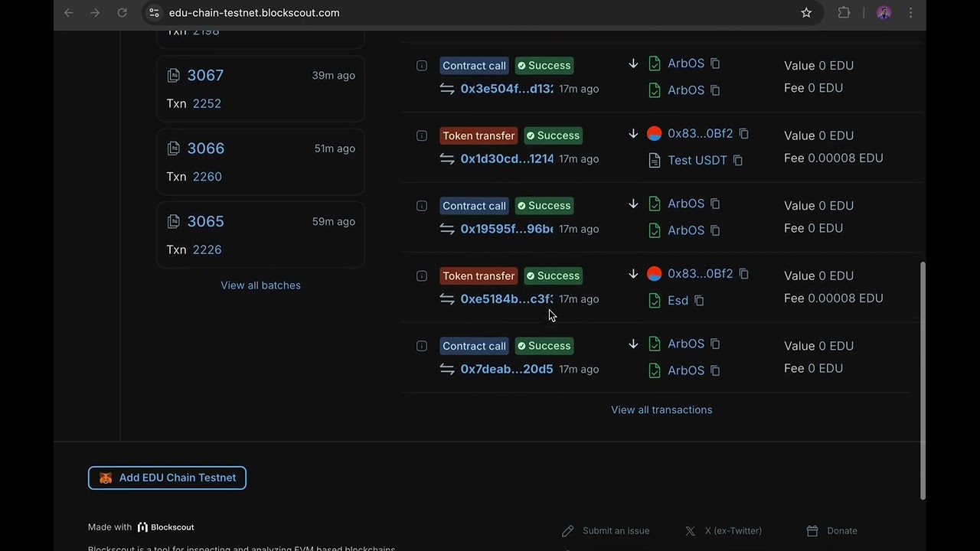Click the Token transfer tag on 0x1d30cd row
The image size is (980, 551).
click(479, 135)
